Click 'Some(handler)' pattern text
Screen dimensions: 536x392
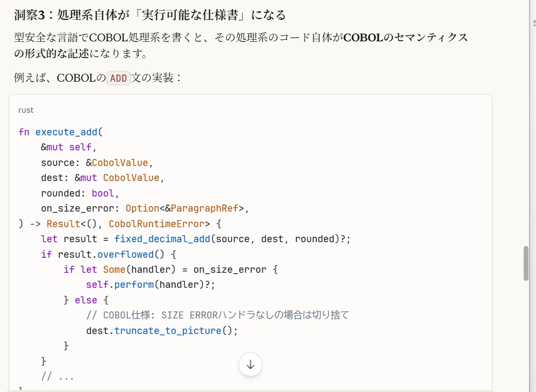click(x=139, y=270)
